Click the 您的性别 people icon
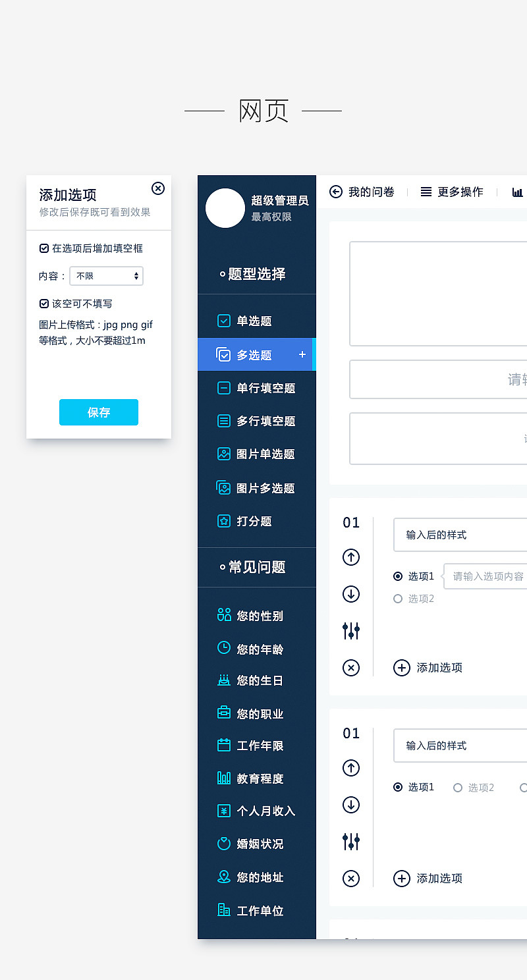The height and width of the screenshot is (980, 527). (224, 615)
